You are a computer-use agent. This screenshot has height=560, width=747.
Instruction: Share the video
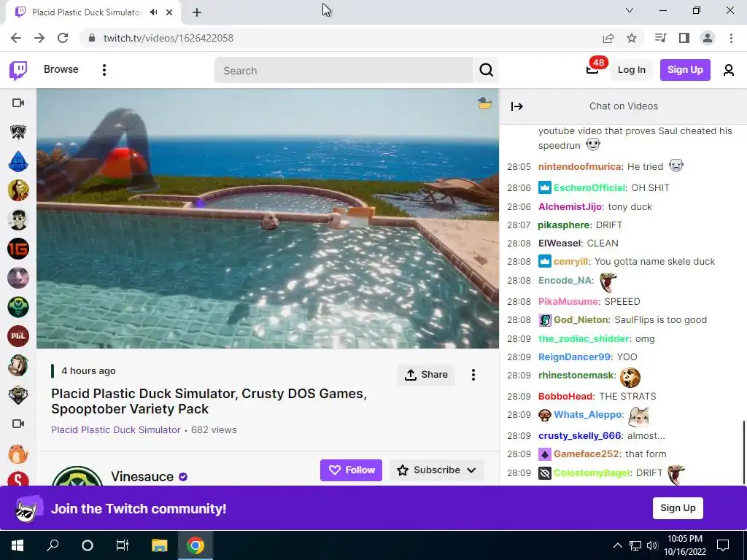click(426, 375)
